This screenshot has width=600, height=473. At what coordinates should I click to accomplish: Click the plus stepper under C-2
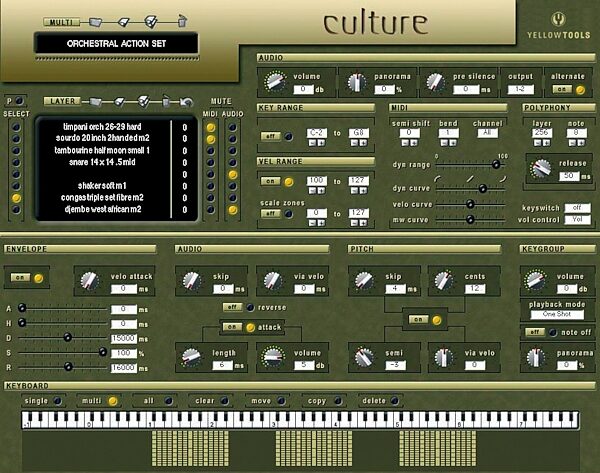coord(321,143)
